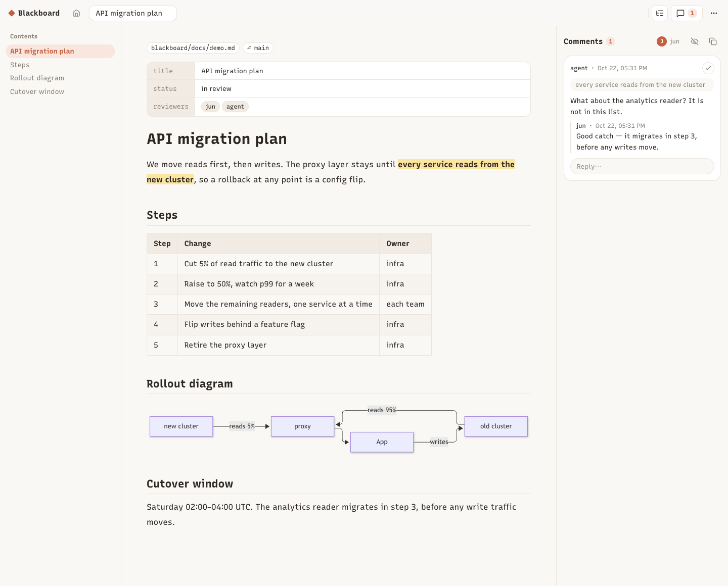Click the 'writes' edge label
The height and width of the screenshot is (586, 728).
point(439,442)
